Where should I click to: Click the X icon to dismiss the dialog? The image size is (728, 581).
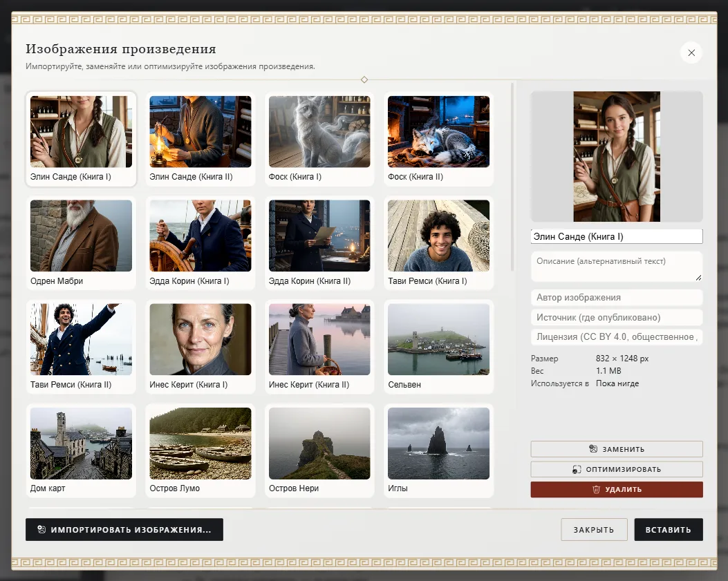tap(691, 53)
